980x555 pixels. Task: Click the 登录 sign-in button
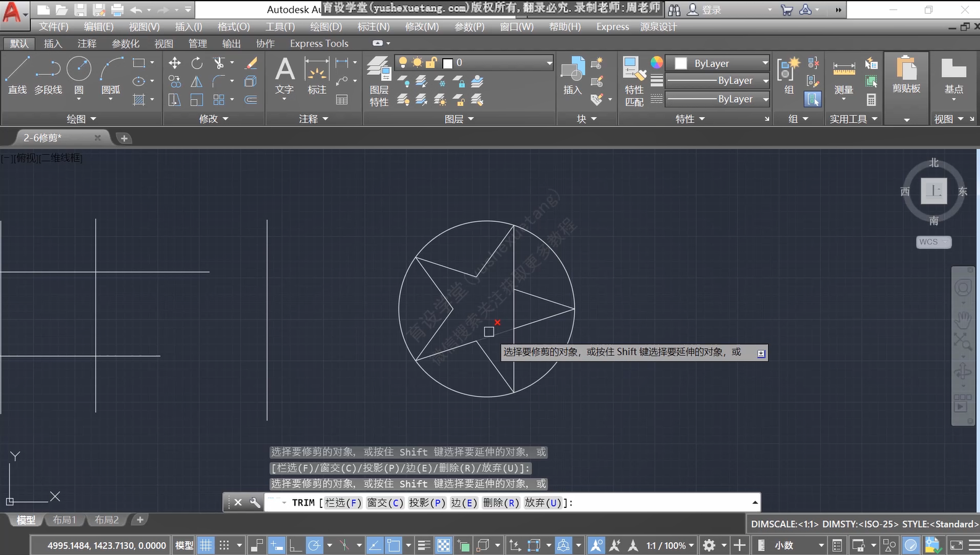click(704, 10)
